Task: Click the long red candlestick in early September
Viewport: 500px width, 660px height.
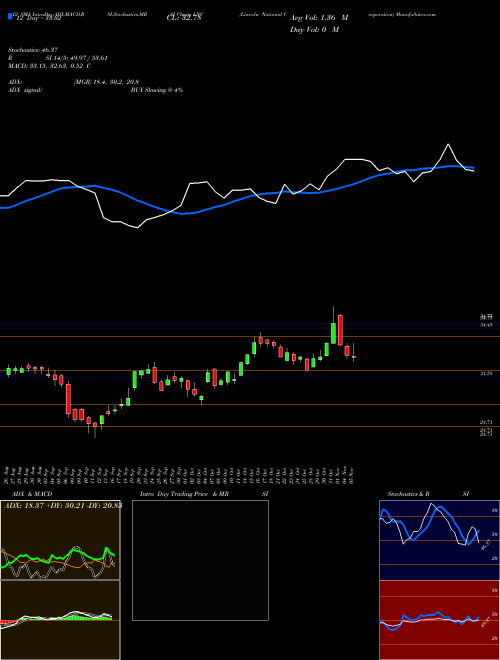Action: click(x=68, y=399)
